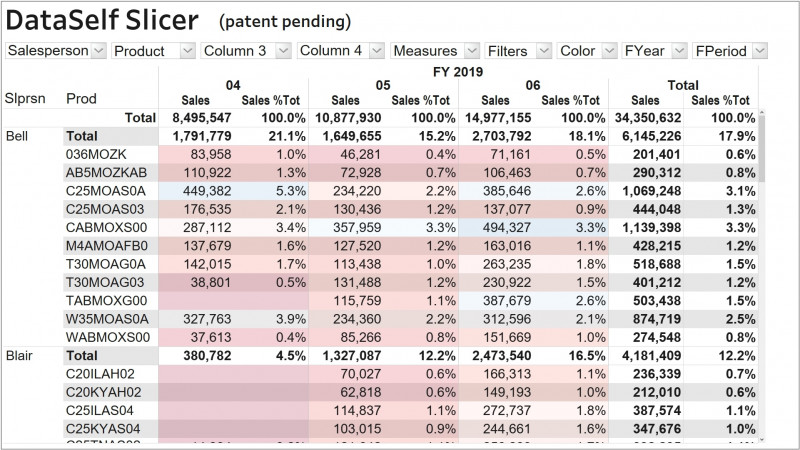Expand the FPeriod dropdown arrow
Viewport: 800px width, 450px height.
760,51
